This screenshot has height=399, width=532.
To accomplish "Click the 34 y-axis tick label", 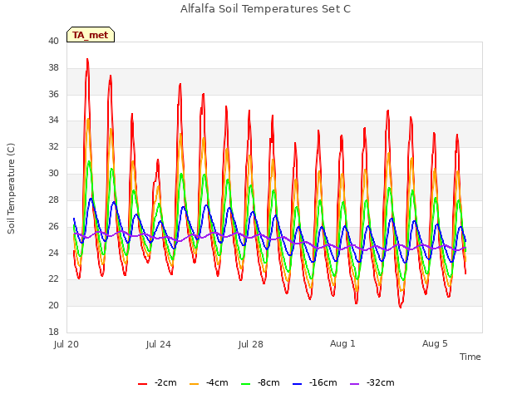I will point(53,120).
